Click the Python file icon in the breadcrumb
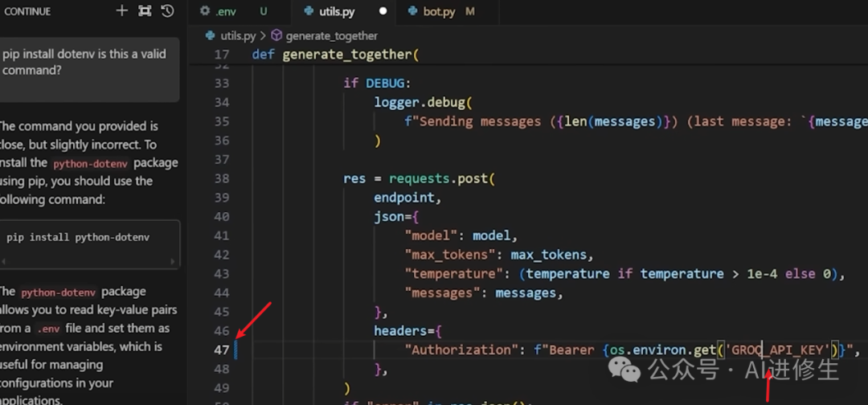Viewport: 868px width, 405px height. click(x=211, y=35)
